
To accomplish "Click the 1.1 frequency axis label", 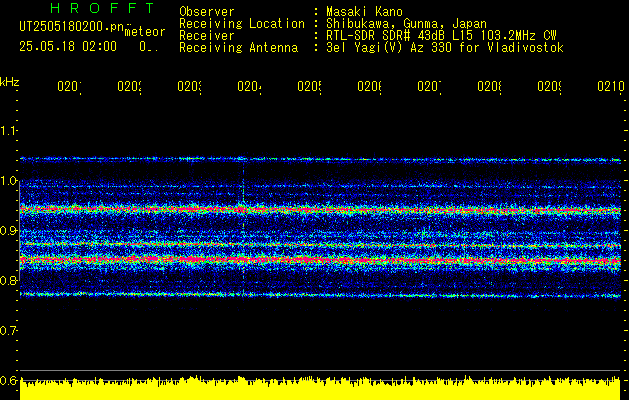I will [x=8, y=131].
